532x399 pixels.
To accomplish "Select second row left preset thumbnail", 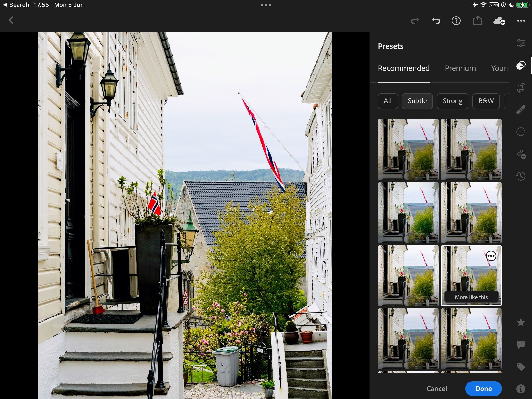I will pyautogui.click(x=408, y=213).
